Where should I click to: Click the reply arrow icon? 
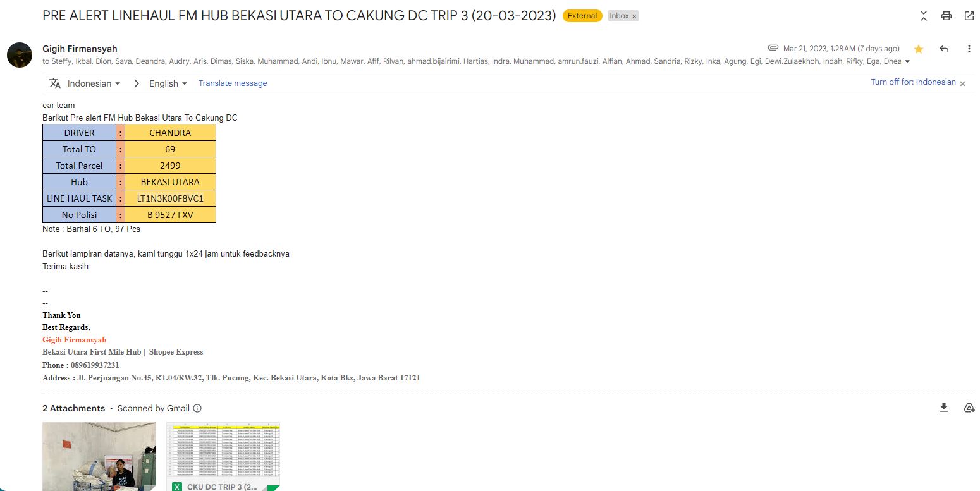[x=944, y=49]
